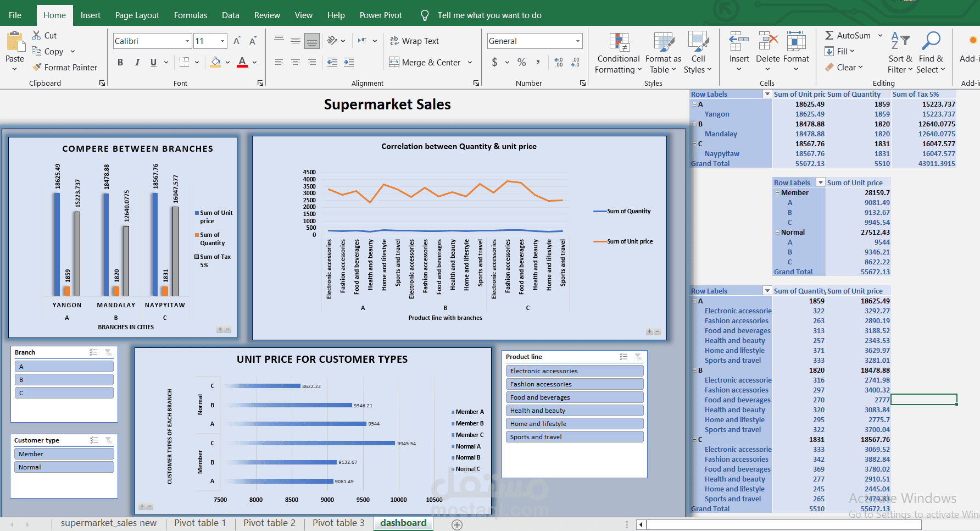Select Sports and travel in Product line slicer
980x531 pixels.
(575, 437)
